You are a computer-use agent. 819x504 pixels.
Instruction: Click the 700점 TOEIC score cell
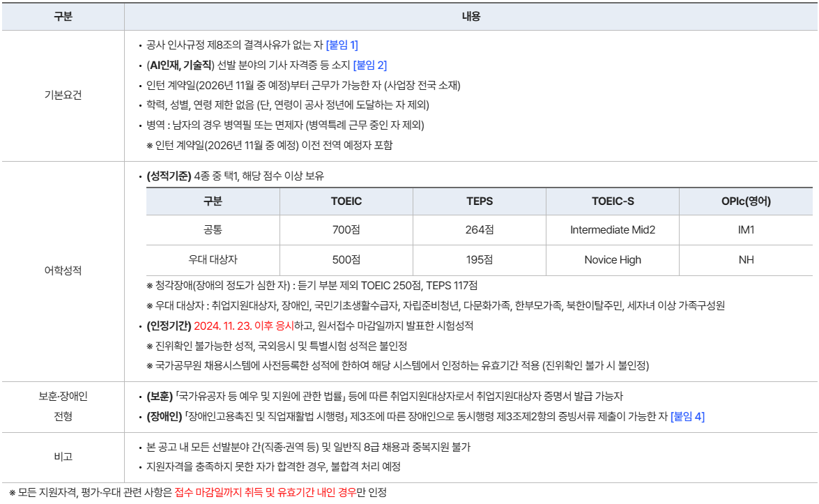[x=346, y=230]
